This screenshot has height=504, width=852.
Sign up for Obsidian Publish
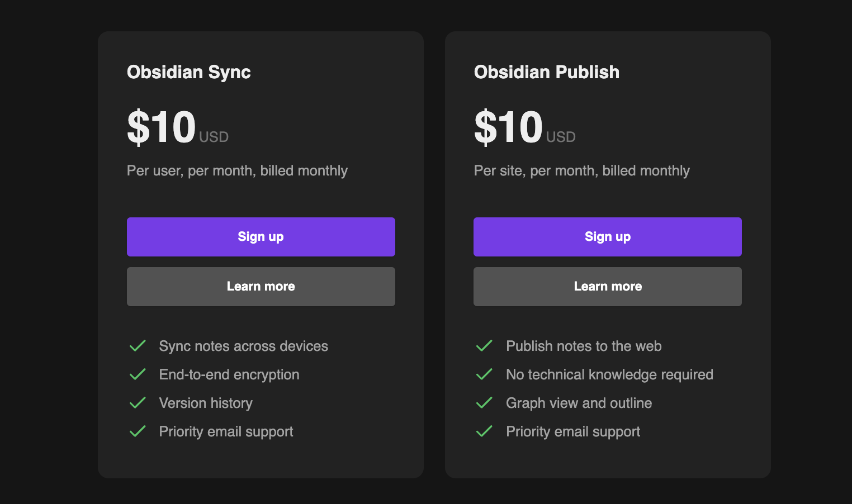pos(607,237)
